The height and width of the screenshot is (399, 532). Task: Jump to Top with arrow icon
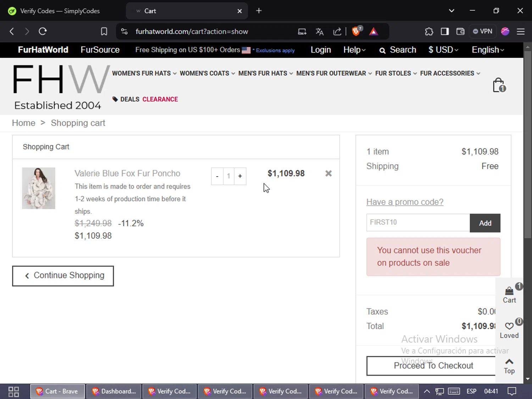(509, 366)
